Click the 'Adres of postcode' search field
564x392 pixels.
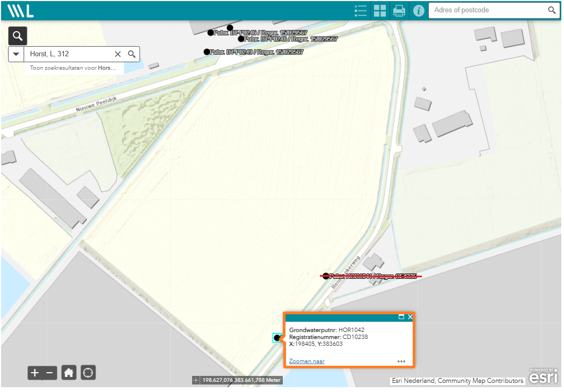pyautogui.click(x=486, y=10)
